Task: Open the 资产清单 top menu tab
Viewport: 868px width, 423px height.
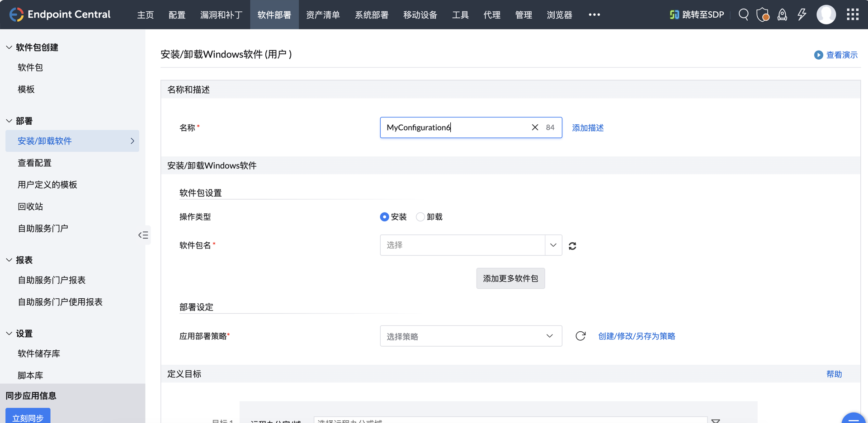Action: pos(323,15)
